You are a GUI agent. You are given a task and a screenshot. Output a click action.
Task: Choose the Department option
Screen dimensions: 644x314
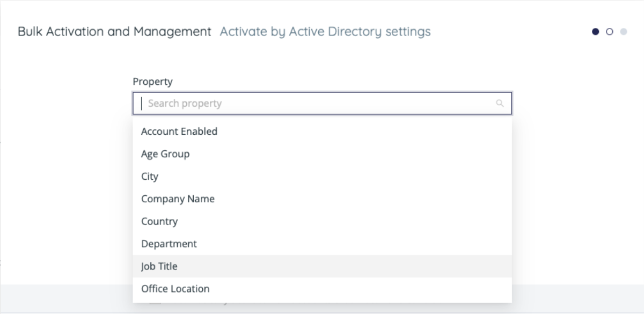[322, 244]
